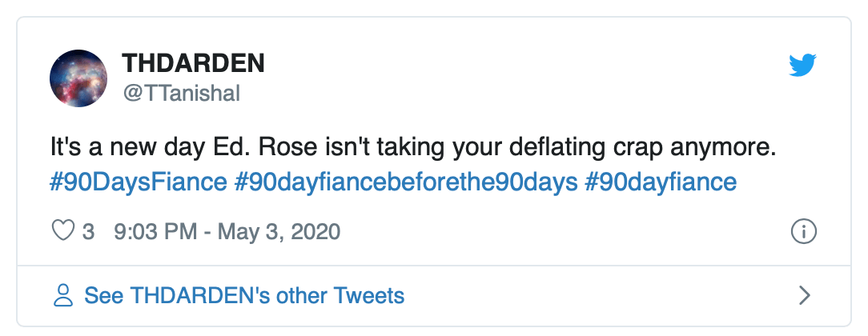Click the like count number 3
Image resolution: width=868 pixels, height=336 pixels.
click(88, 232)
